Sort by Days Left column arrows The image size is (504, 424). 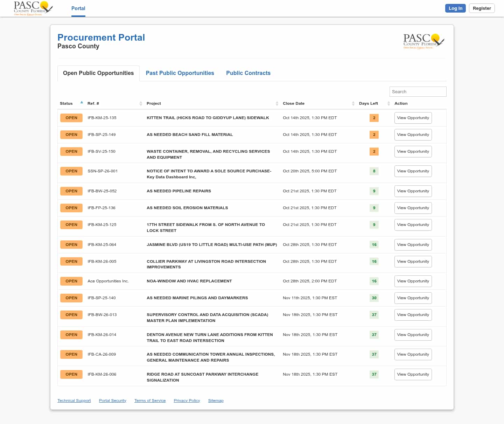(x=388, y=103)
